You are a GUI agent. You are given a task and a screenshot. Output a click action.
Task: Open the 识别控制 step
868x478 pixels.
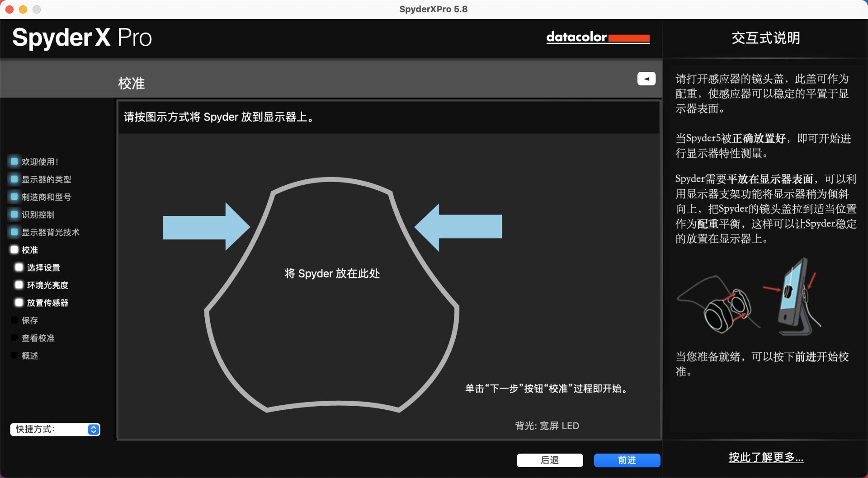coord(39,214)
